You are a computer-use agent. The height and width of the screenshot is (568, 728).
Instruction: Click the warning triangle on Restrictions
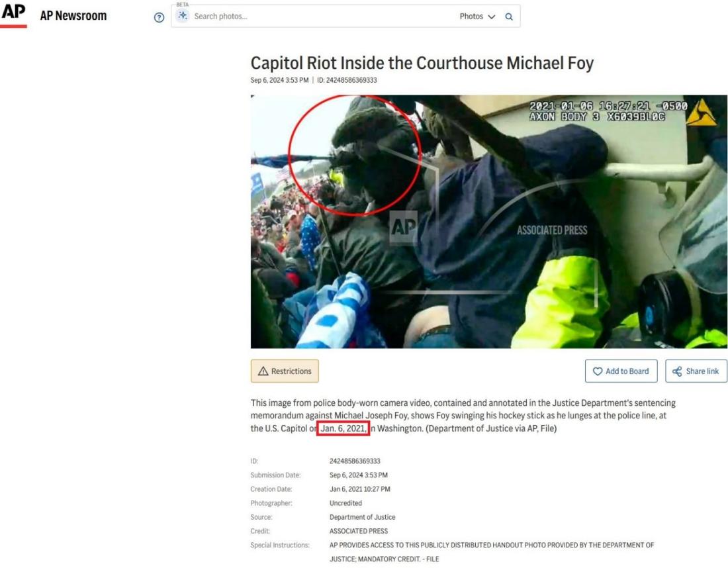[x=263, y=371]
